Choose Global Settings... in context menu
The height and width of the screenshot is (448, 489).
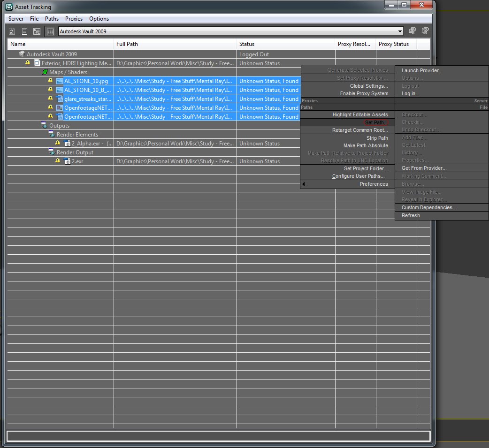pyautogui.click(x=369, y=86)
